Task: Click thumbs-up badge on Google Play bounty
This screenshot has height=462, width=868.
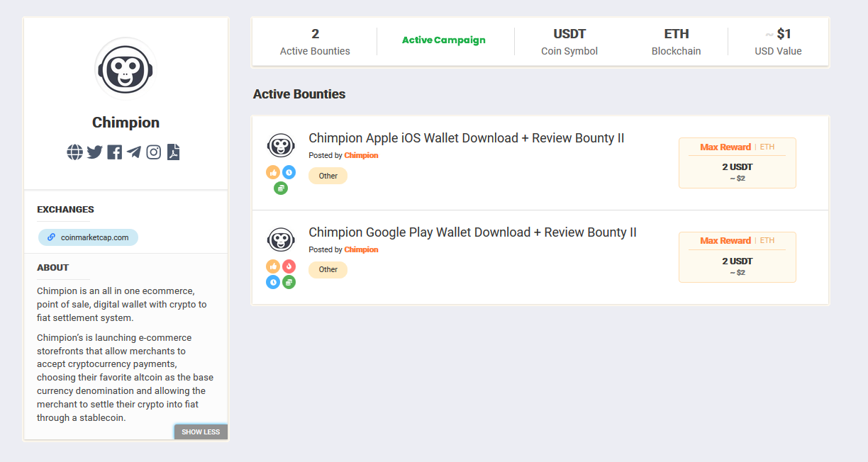Action: 273,266
